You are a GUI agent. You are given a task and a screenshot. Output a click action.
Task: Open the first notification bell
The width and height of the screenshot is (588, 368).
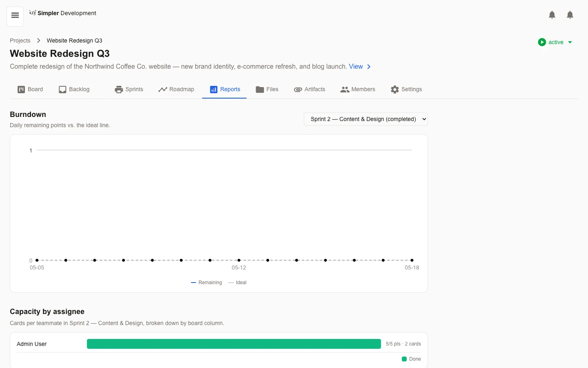pos(552,15)
